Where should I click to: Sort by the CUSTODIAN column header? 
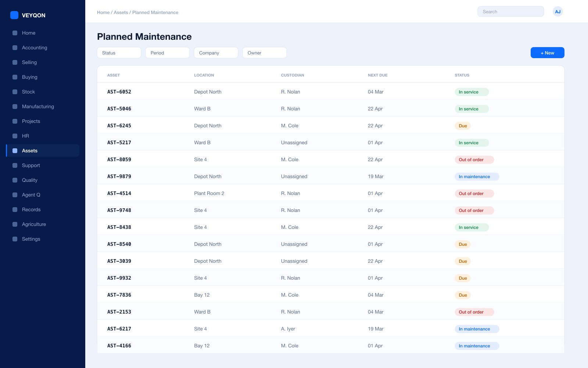(293, 75)
